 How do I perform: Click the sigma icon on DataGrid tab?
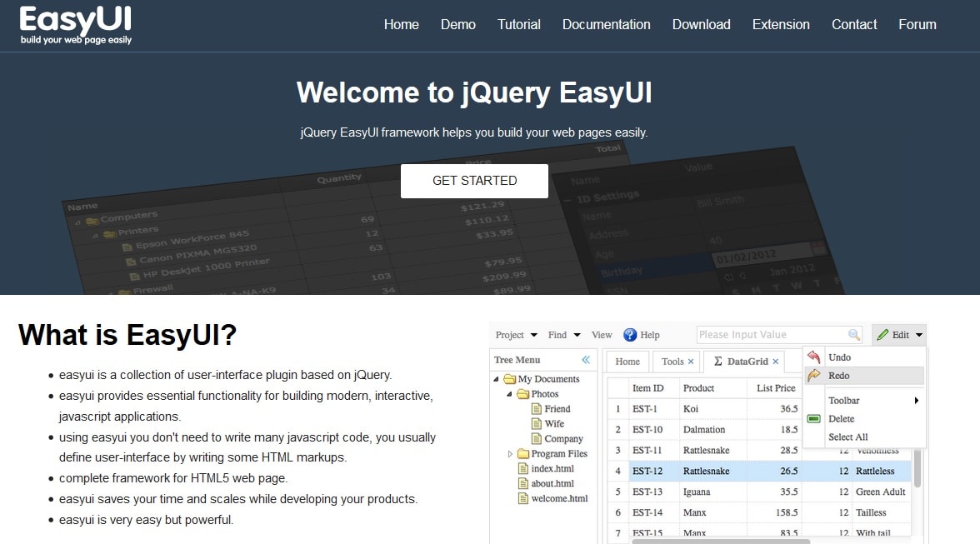[x=718, y=362]
